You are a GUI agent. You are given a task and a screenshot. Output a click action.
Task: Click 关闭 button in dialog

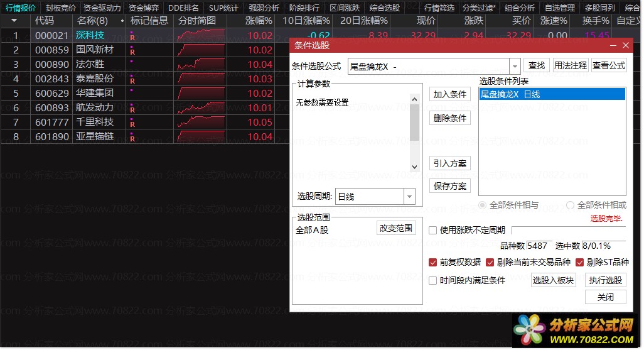point(605,297)
